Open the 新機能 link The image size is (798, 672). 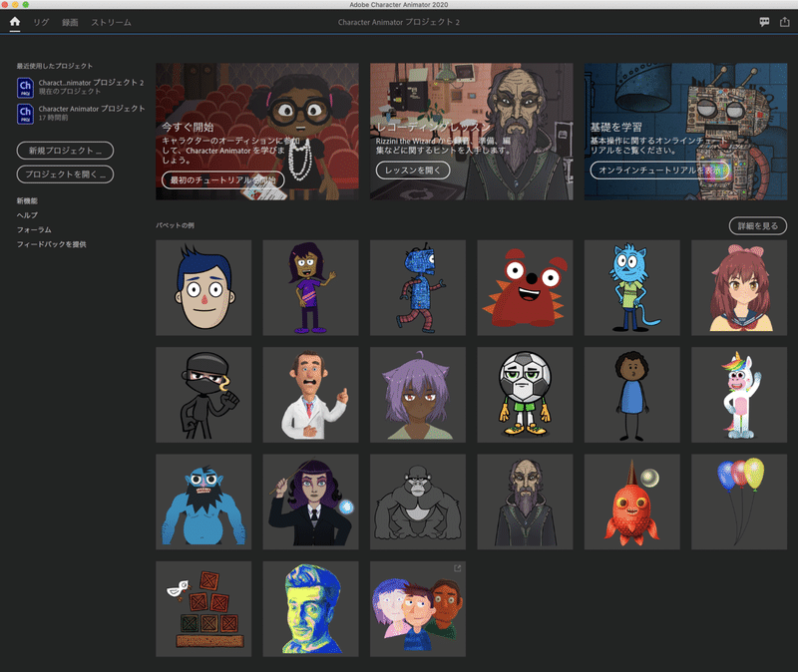pyautogui.click(x=27, y=201)
